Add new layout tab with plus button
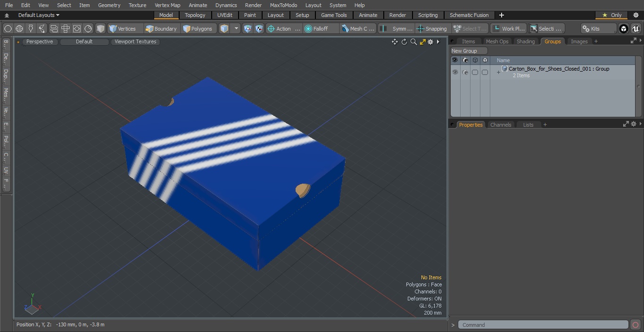This screenshot has width=644, height=332. pyautogui.click(x=502, y=15)
